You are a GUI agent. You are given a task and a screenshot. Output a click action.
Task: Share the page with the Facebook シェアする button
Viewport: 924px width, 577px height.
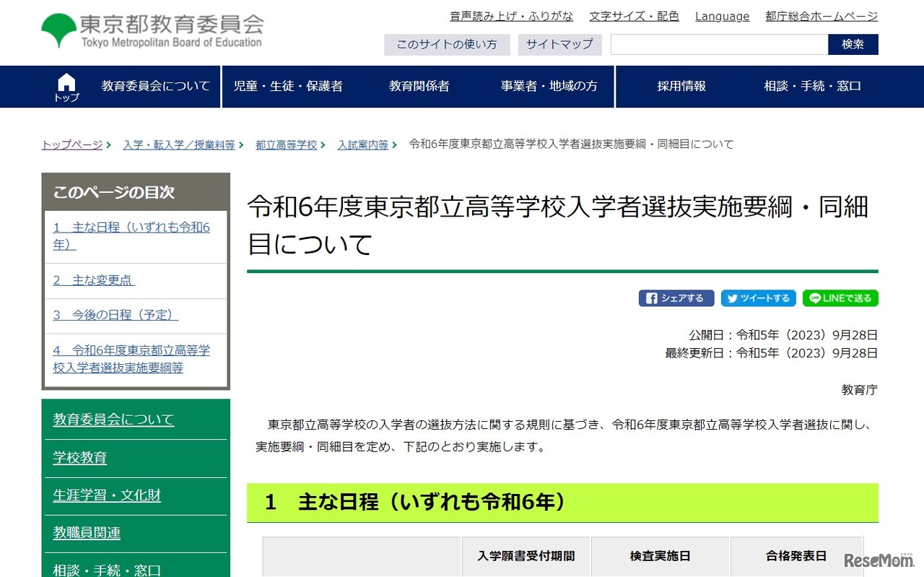point(676,298)
